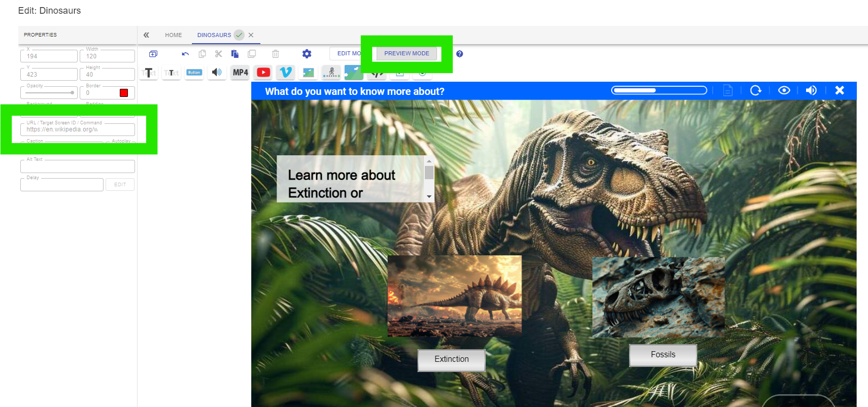Select the Dinosaurs tab
Viewport: 868px width, 407px height.
tap(214, 35)
